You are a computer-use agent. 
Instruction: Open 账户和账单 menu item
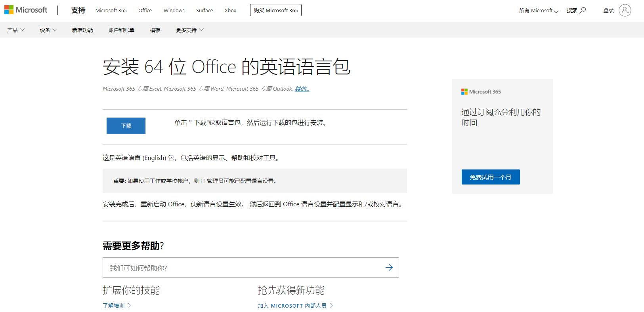pos(121,30)
